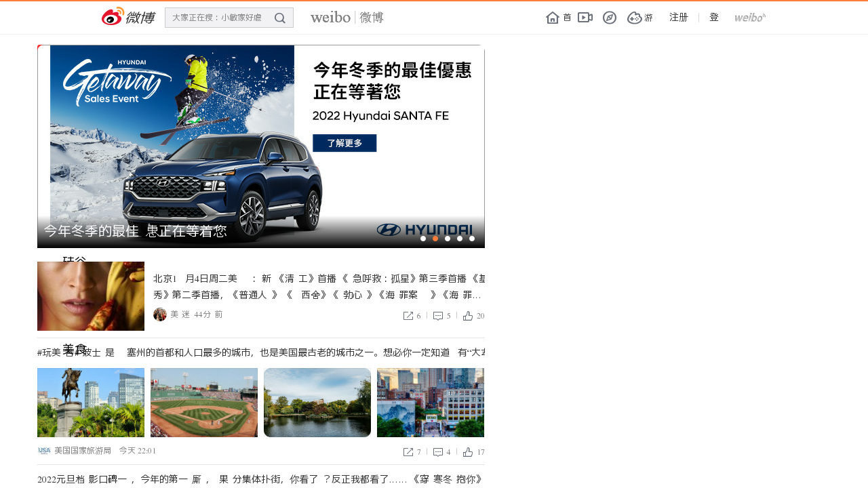This screenshot has width=868, height=488.
Task: Click the weibo 微博 wordmark in header
Action: [347, 18]
